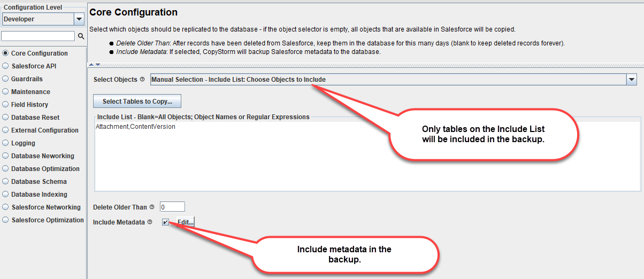Click the configuration search text box

pyautogui.click(x=39, y=36)
